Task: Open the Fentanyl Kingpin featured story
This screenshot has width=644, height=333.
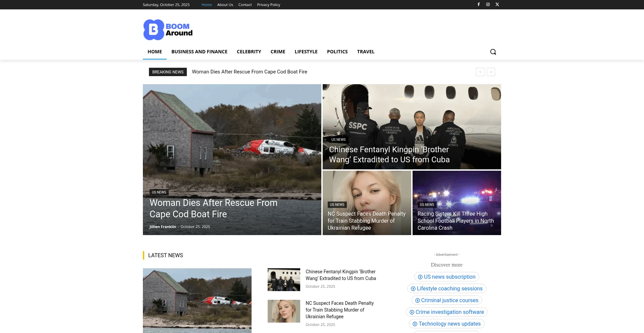Action: [x=389, y=155]
